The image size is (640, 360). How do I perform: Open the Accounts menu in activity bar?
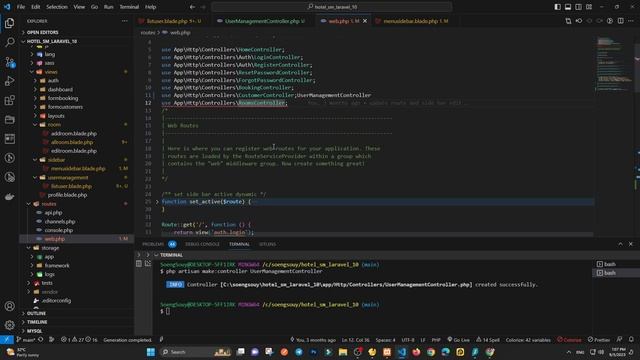(x=9, y=306)
